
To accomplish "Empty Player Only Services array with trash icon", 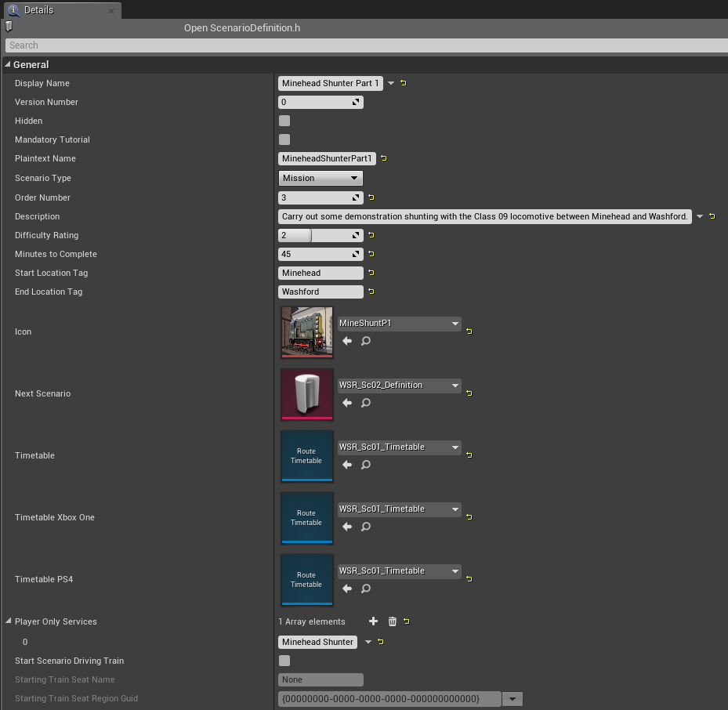I will 393,621.
